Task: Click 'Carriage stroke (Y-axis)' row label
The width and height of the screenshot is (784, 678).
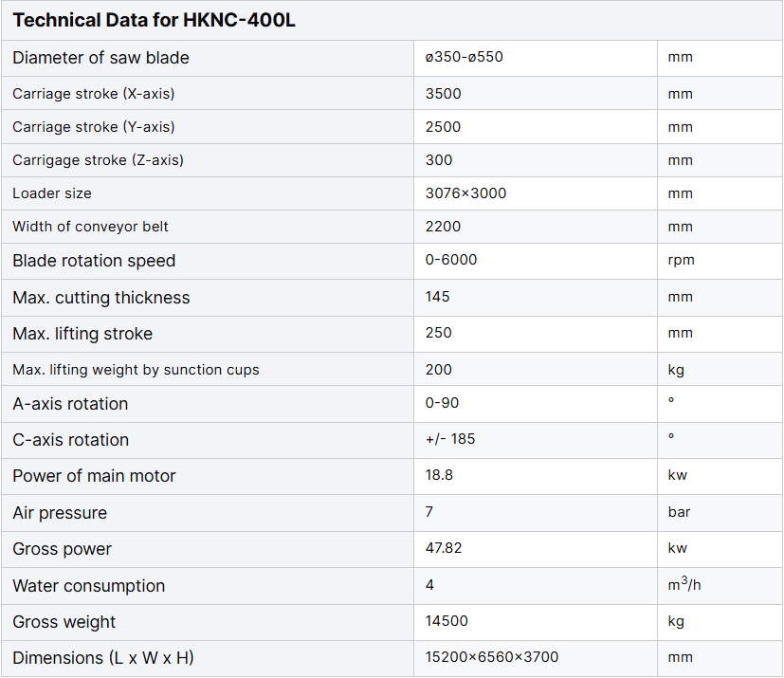Action: pyautogui.click(x=93, y=127)
